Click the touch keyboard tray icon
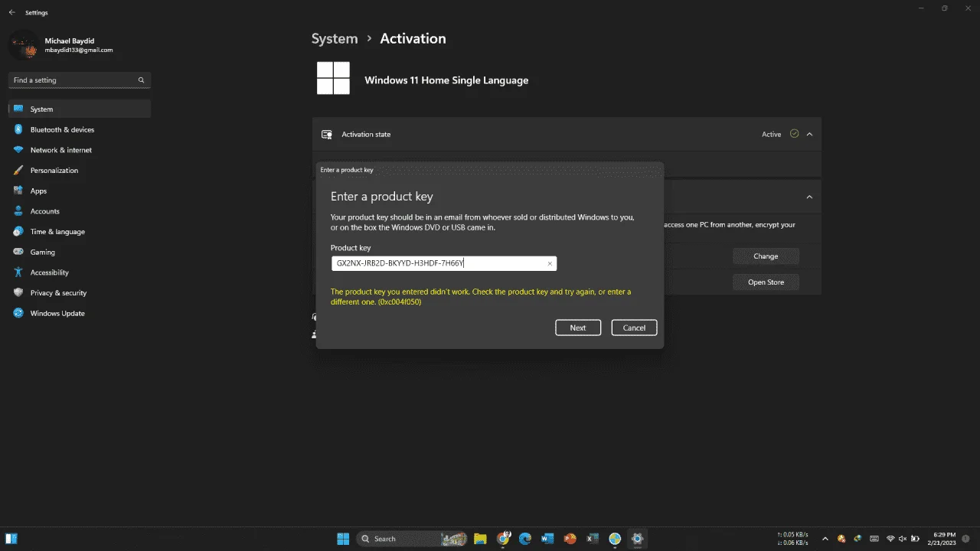 click(874, 539)
